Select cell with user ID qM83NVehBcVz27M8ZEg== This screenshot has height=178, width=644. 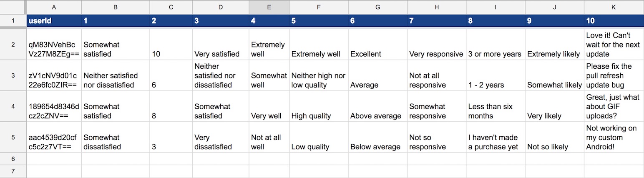pos(54,45)
